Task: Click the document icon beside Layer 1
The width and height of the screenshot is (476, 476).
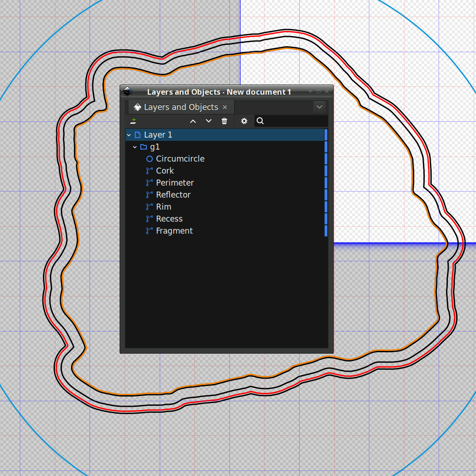Action: [x=138, y=134]
